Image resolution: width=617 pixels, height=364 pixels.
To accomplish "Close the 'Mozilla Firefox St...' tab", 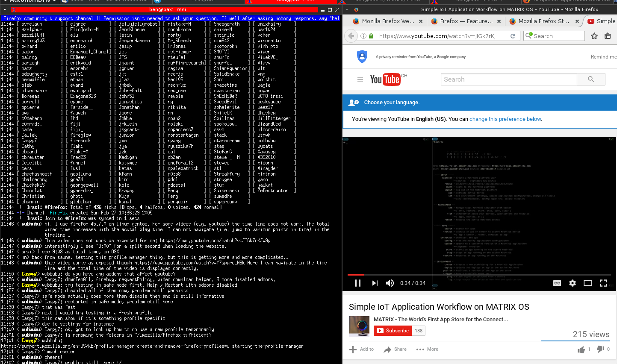I will [x=577, y=21].
